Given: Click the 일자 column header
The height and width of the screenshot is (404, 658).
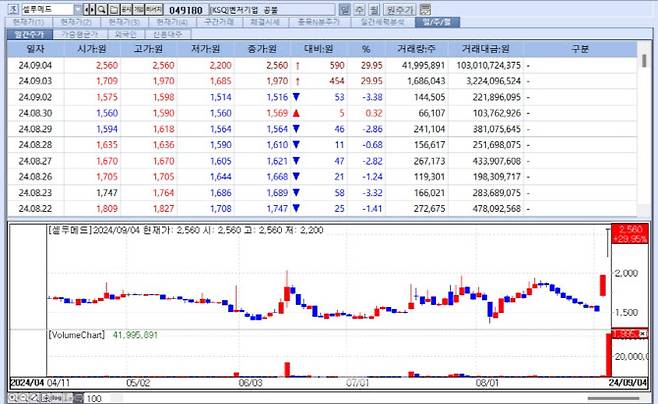Looking at the screenshot, I should 35,49.
